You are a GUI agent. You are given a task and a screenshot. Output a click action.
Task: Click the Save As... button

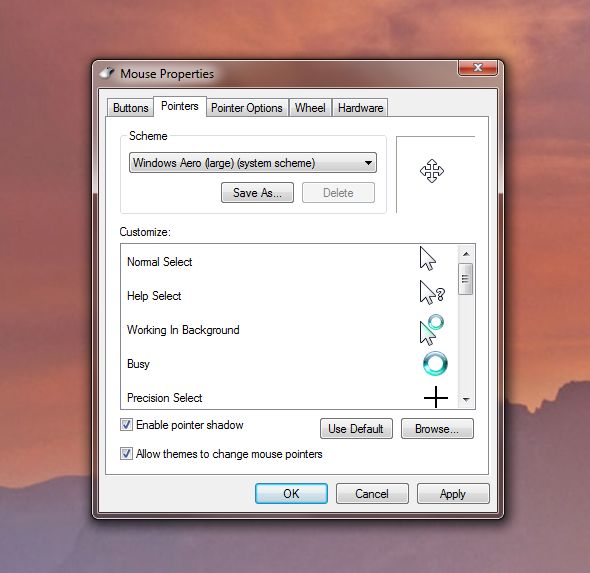(x=257, y=193)
